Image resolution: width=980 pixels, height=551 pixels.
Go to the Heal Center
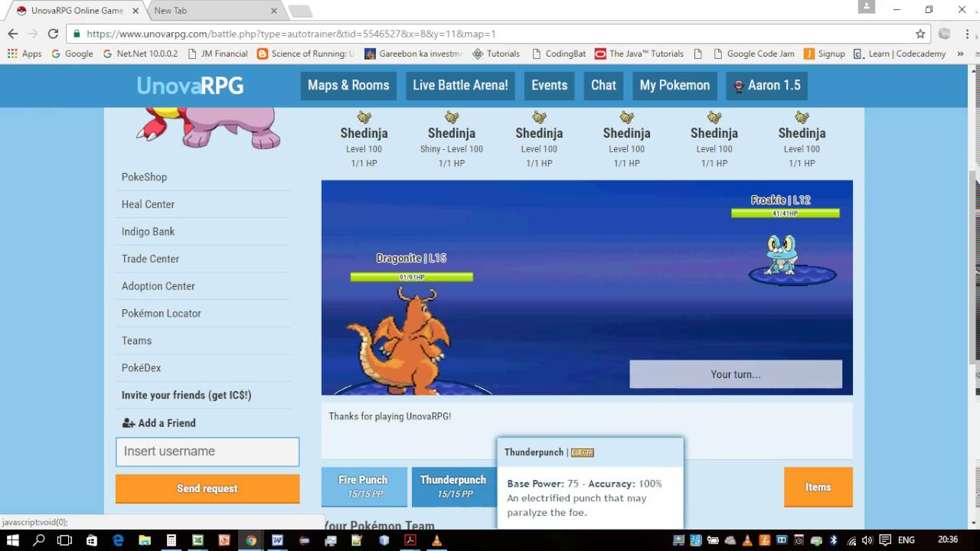tap(148, 204)
